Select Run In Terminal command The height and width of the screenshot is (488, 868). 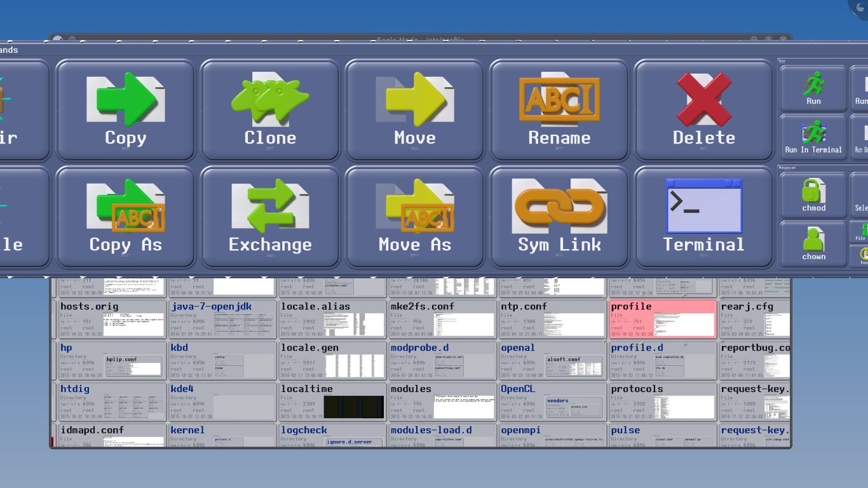point(813,137)
